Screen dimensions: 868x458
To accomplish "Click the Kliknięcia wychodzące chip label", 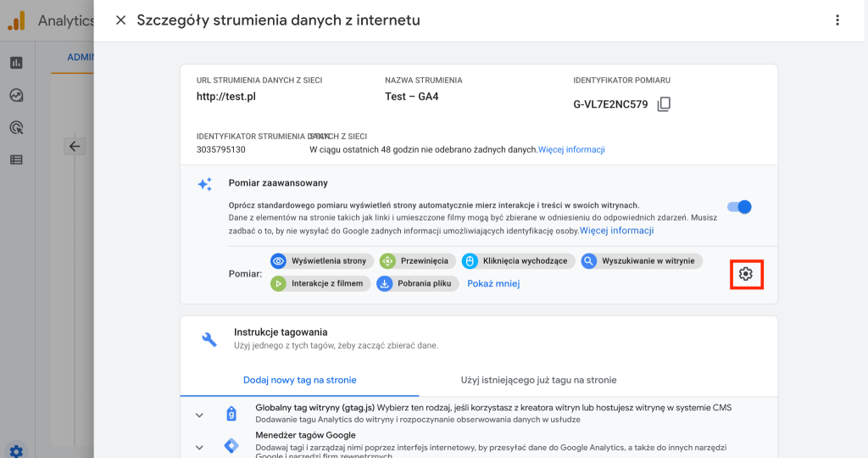I will coord(525,261).
